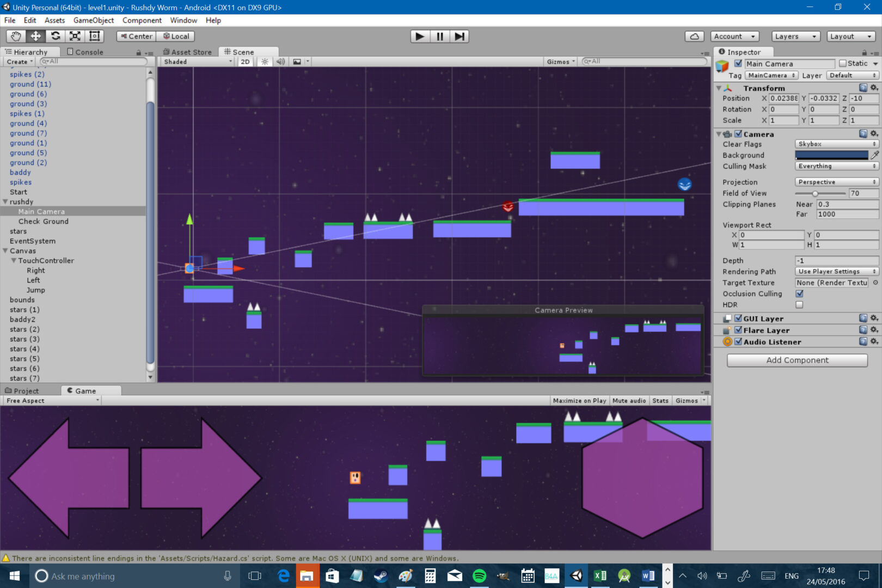Click the Maximize on Play button
882x588 pixels.
tap(579, 400)
